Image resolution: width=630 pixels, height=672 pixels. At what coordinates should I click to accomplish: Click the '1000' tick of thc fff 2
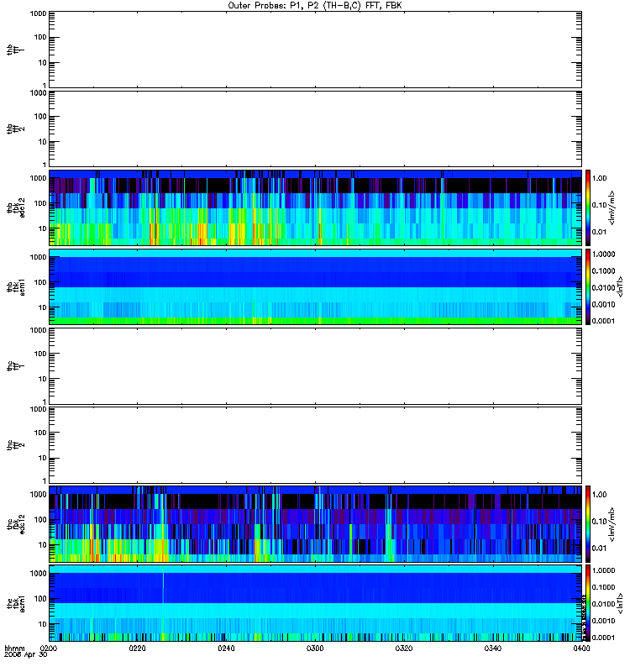click(38, 409)
